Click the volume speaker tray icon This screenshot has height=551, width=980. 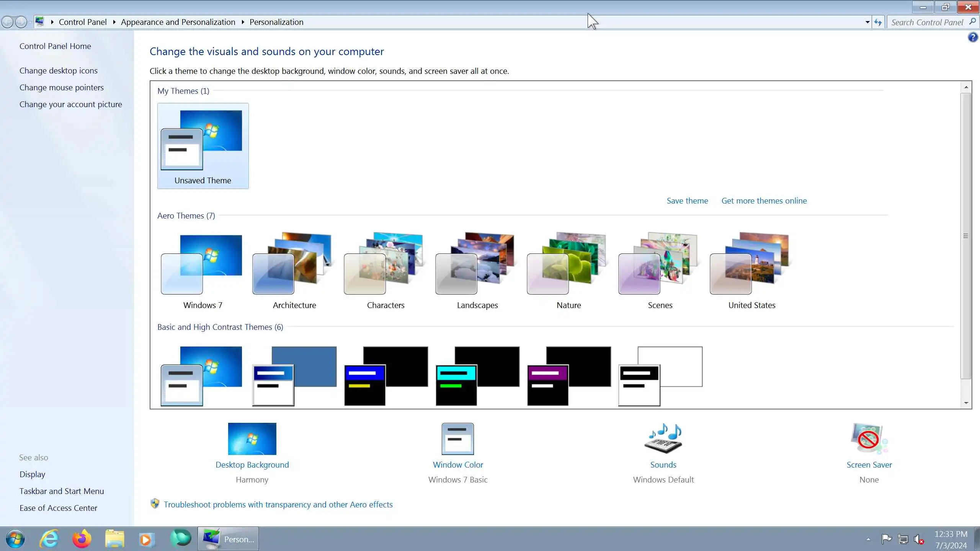click(918, 539)
